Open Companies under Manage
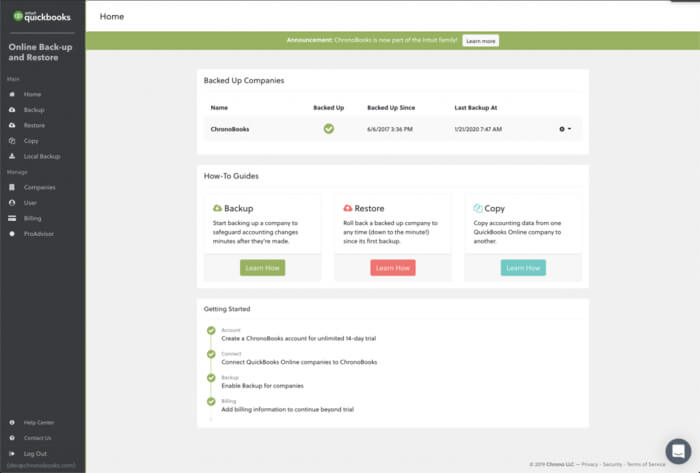 click(40, 187)
